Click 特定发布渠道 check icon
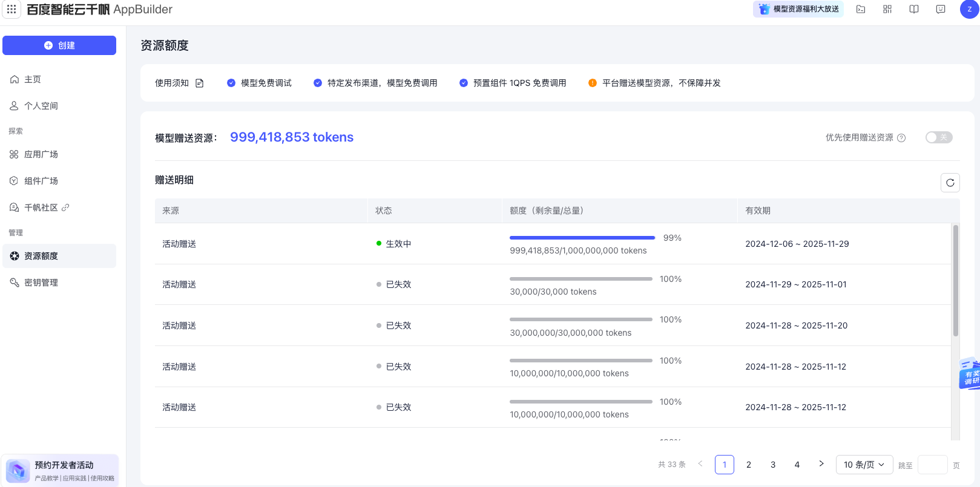The width and height of the screenshot is (980, 487). coord(318,83)
